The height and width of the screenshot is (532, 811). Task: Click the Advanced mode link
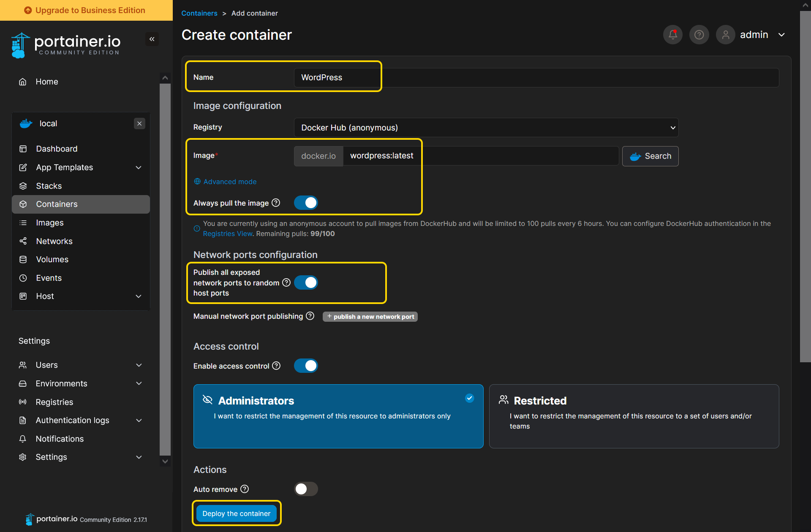[x=226, y=182]
